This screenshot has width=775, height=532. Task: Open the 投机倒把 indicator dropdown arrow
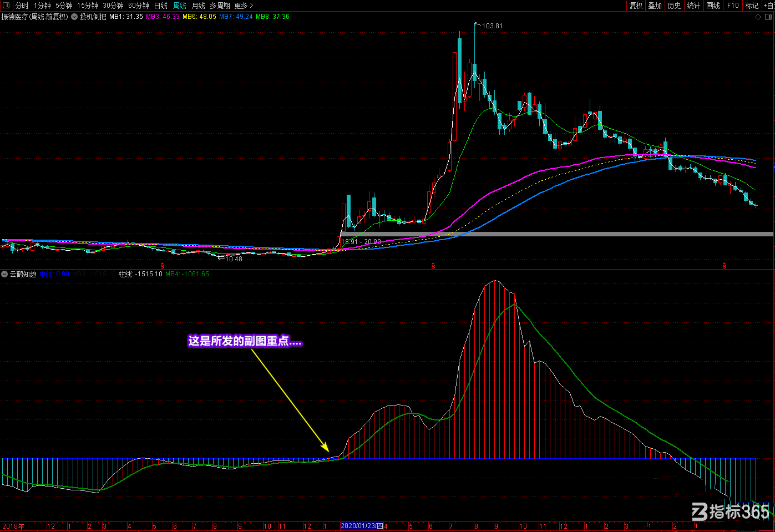click(74, 17)
